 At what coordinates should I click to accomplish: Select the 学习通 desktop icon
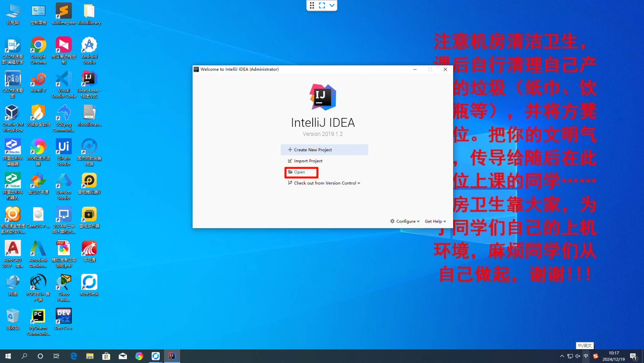tap(89, 251)
